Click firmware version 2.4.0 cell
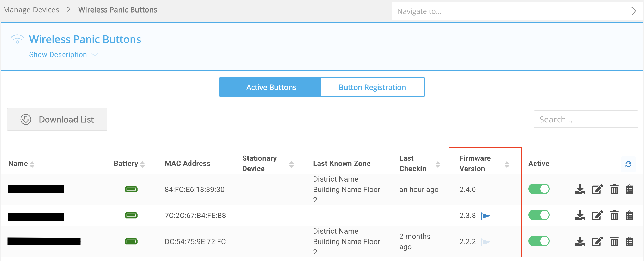Screen dimensions: 644x261 [468, 189]
